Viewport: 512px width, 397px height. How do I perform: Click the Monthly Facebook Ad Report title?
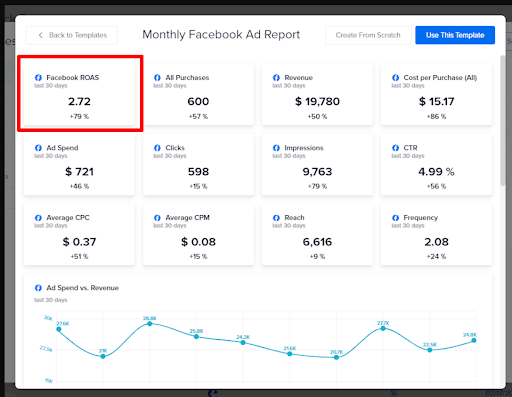(221, 34)
